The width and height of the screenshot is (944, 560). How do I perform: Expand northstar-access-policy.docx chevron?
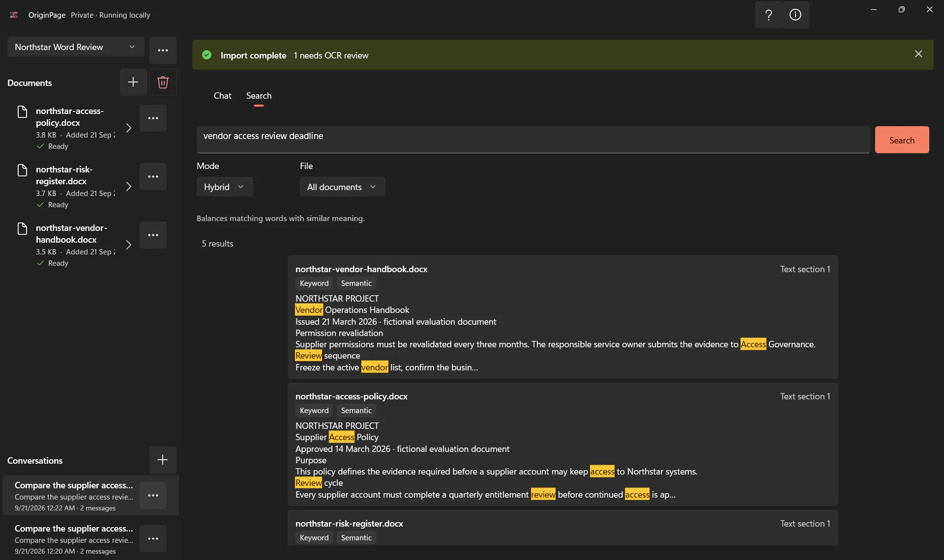coord(128,128)
